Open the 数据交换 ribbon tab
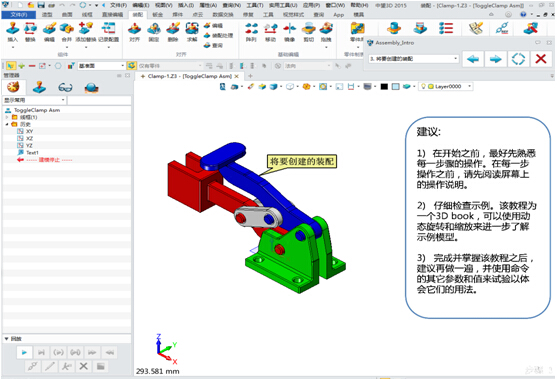 (x=223, y=15)
